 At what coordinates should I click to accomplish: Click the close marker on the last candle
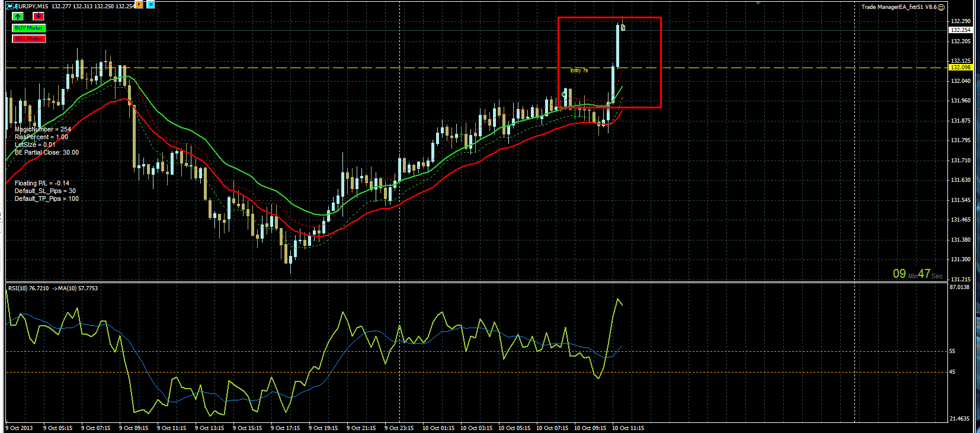(623, 27)
